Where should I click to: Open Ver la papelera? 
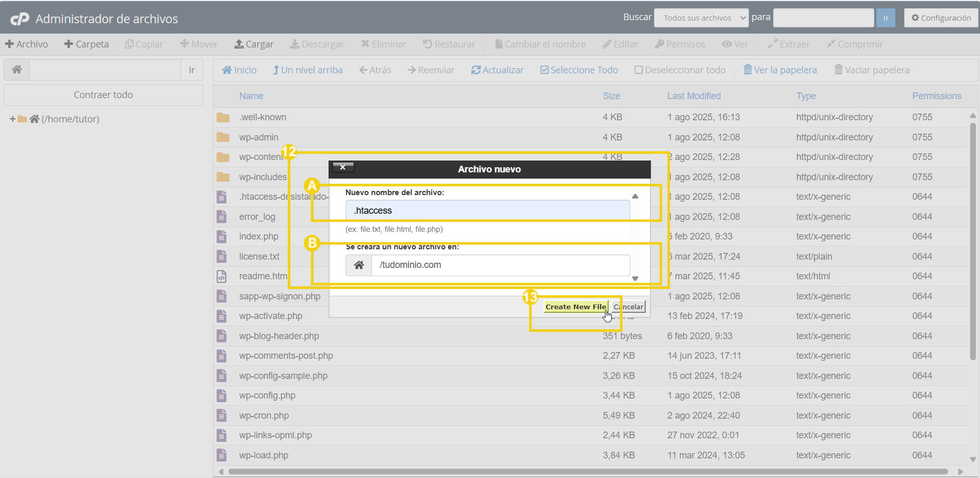tap(780, 70)
